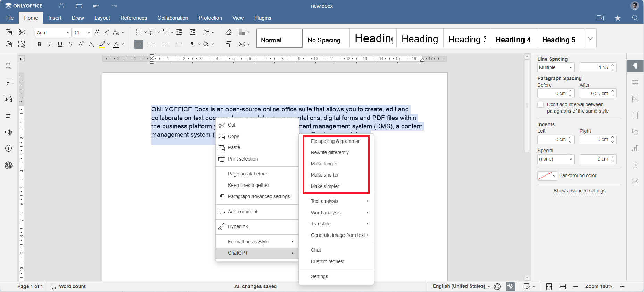Open the Background color swatch
This screenshot has width=644, height=292.
click(x=547, y=176)
